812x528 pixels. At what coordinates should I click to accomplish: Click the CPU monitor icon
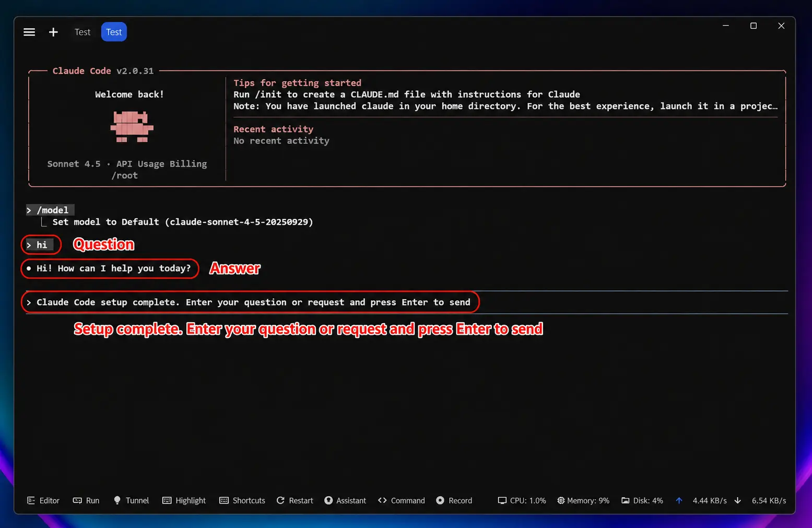click(502, 500)
